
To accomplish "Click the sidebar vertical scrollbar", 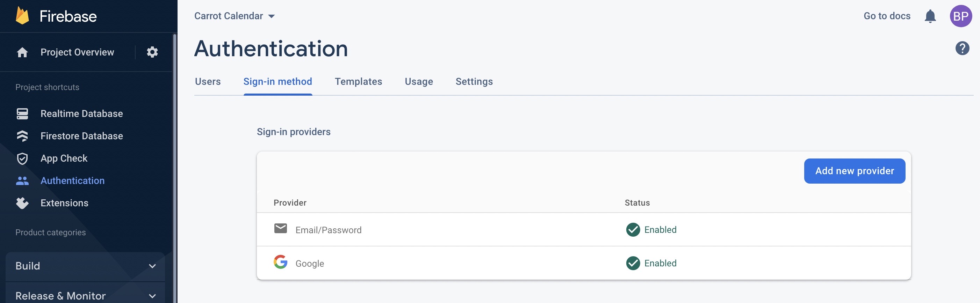I will [x=175, y=168].
